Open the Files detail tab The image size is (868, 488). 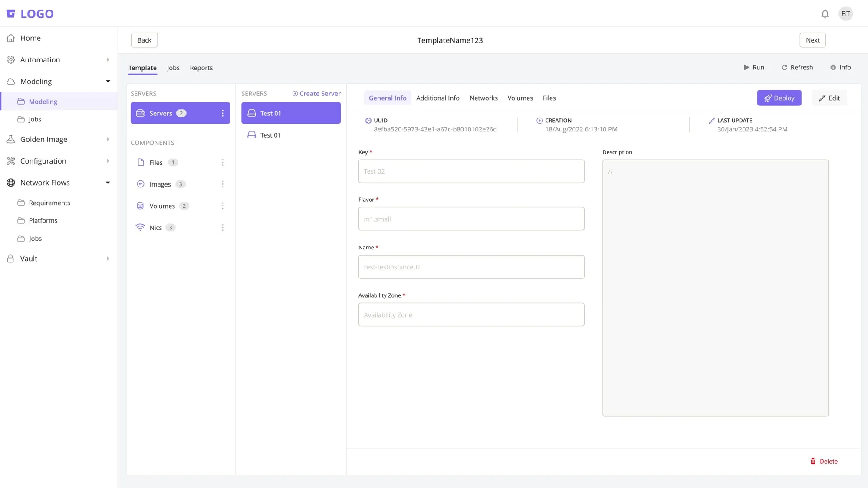pos(549,98)
